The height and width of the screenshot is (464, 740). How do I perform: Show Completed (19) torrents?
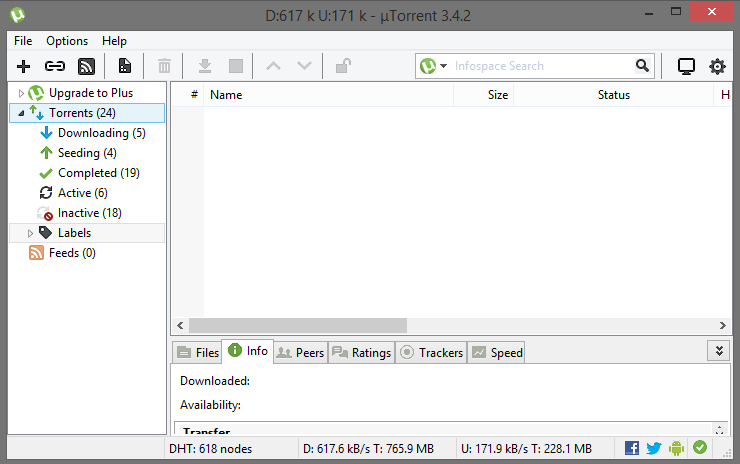tap(99, 173)
